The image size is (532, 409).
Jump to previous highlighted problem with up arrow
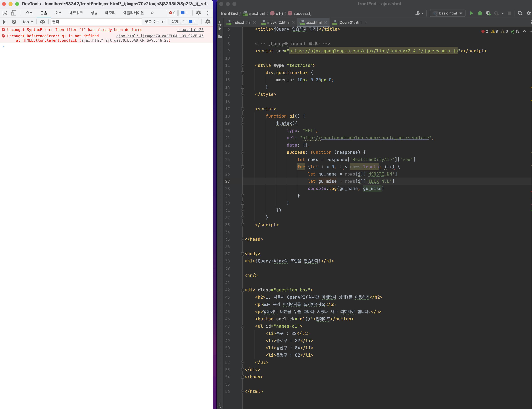524,31
